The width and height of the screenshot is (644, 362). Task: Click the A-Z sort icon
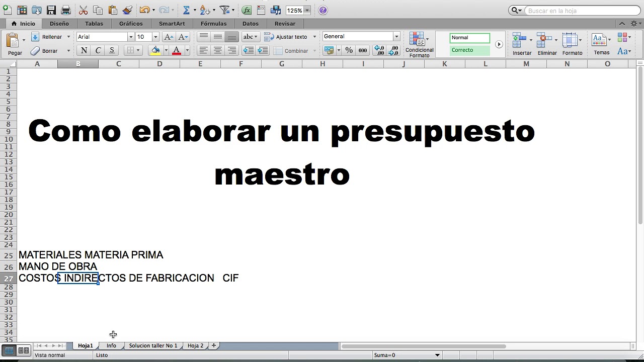[204, 10]
